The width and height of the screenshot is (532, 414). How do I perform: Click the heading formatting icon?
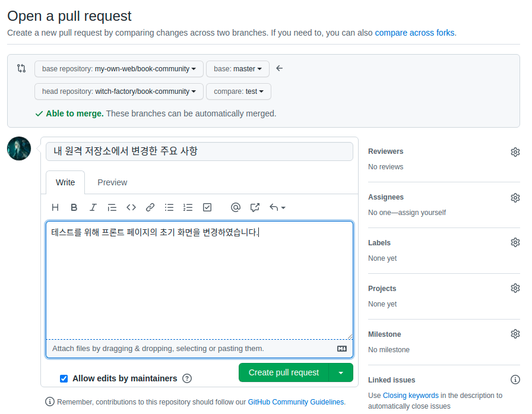[x=55, y=207]
